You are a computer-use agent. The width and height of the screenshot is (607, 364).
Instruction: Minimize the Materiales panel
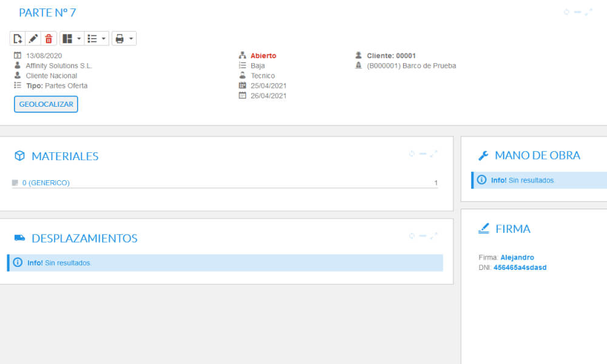(x=422, y=153)
